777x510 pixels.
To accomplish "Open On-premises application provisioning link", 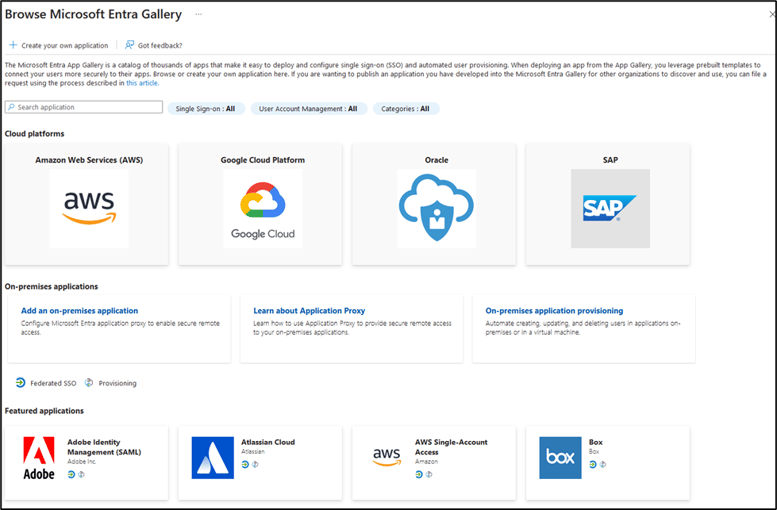I will click(x=554, y=311).
